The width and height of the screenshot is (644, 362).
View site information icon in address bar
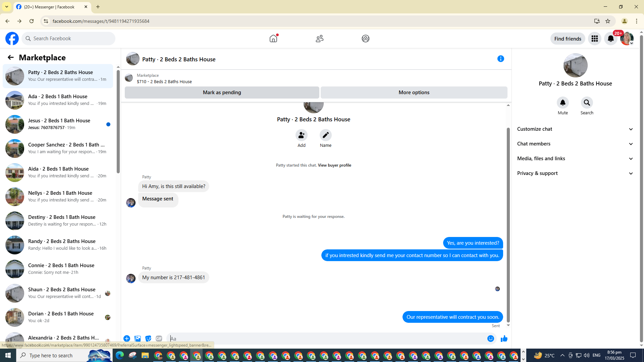[x=46, y=21]
